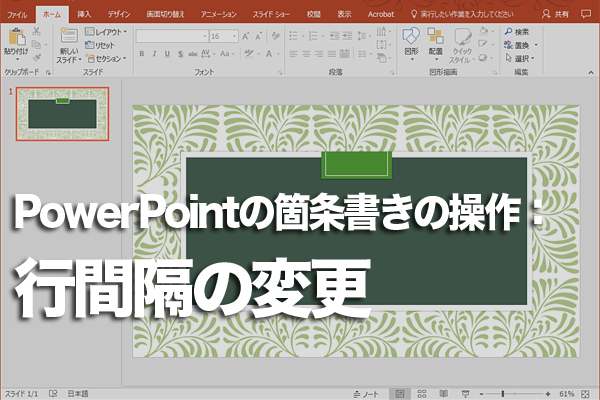
Task: Switch to normal view icon
Action: 400,394
